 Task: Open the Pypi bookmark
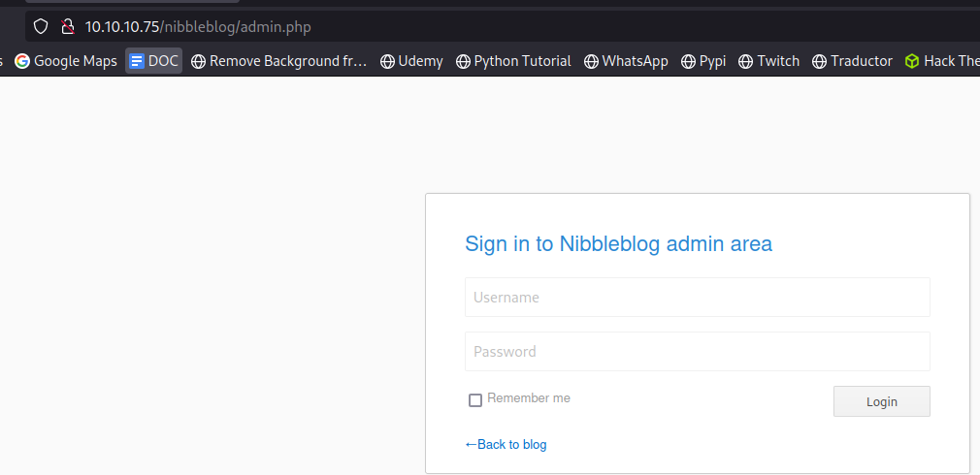pyautogui.click(x=703, y=61)
